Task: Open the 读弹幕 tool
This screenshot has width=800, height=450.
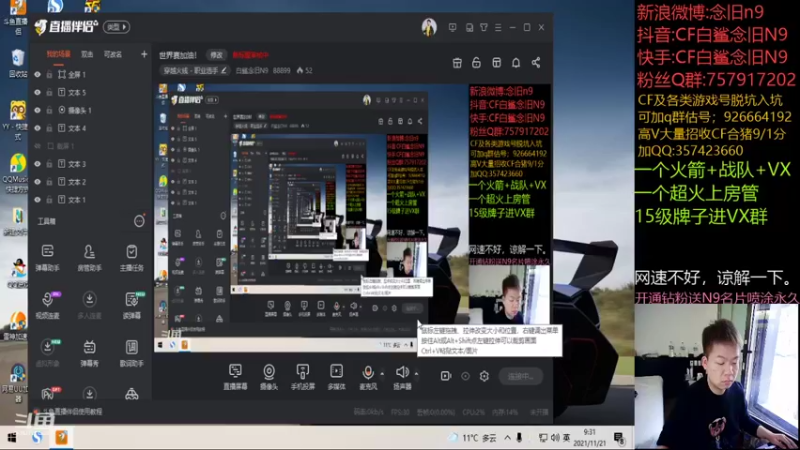Action: pos(132,305)
